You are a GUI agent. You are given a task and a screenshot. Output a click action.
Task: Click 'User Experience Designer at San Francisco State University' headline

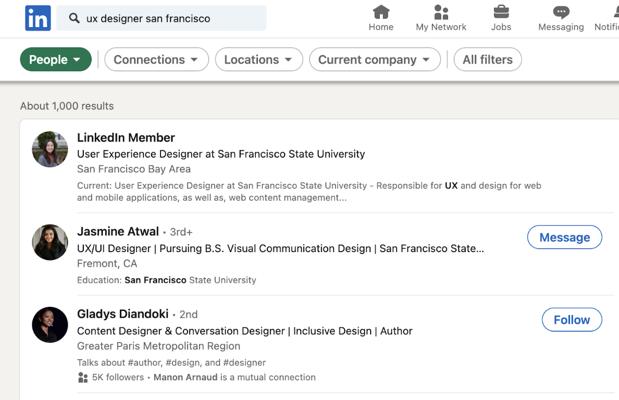click(221, 154)
